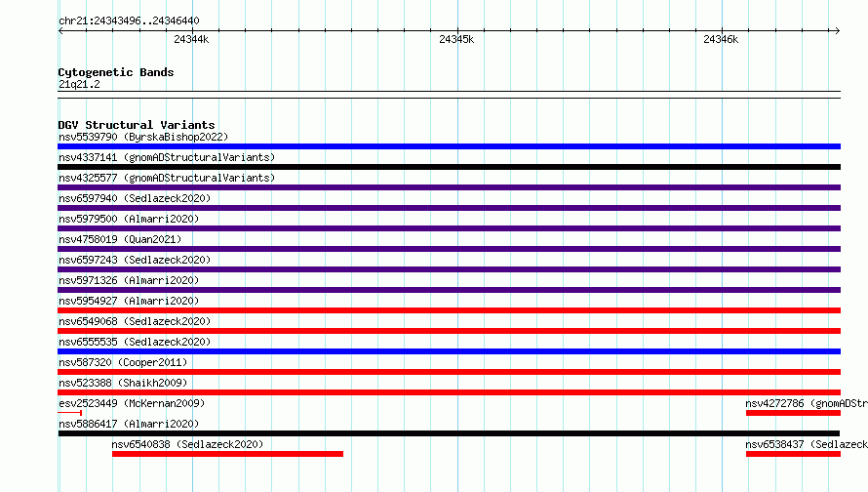Image resolution: width=868 pixels, height=492 pixels.
Task: Select the red bar under nsv4272786
Action: pos(793,413)
